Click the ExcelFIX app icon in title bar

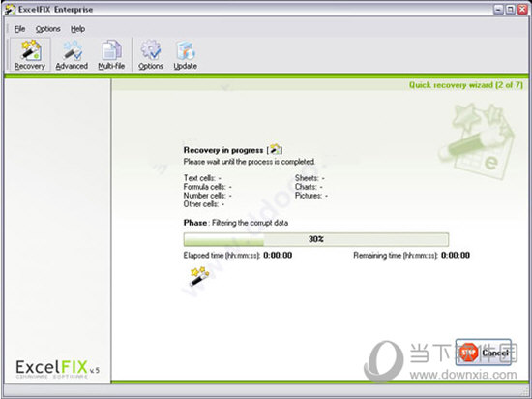coord(11,10)
